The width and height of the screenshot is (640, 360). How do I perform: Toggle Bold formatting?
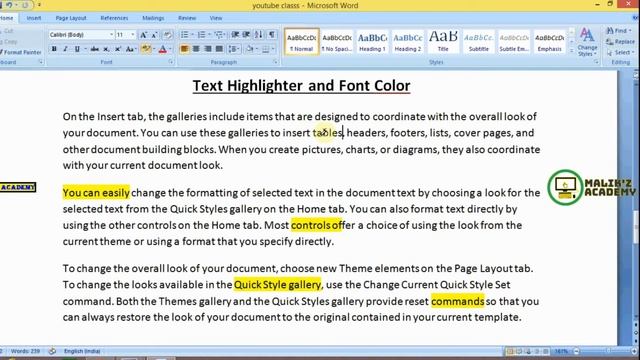54,49
